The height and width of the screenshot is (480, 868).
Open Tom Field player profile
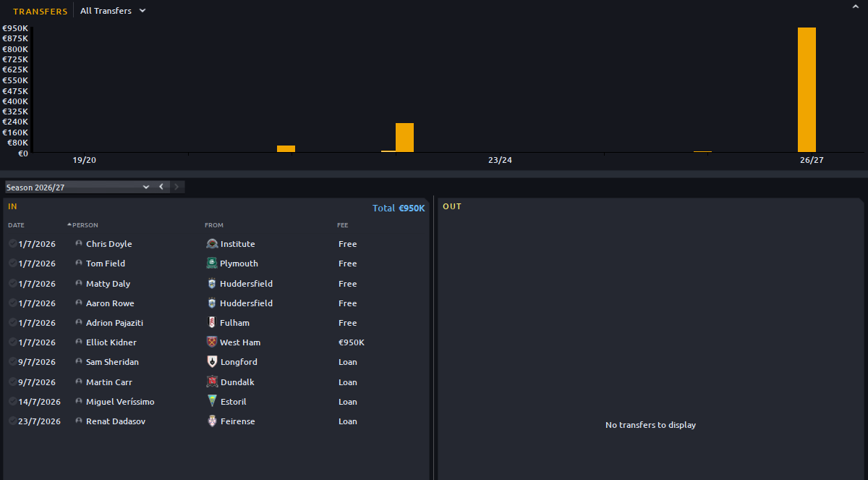click(x=106, y=264)
